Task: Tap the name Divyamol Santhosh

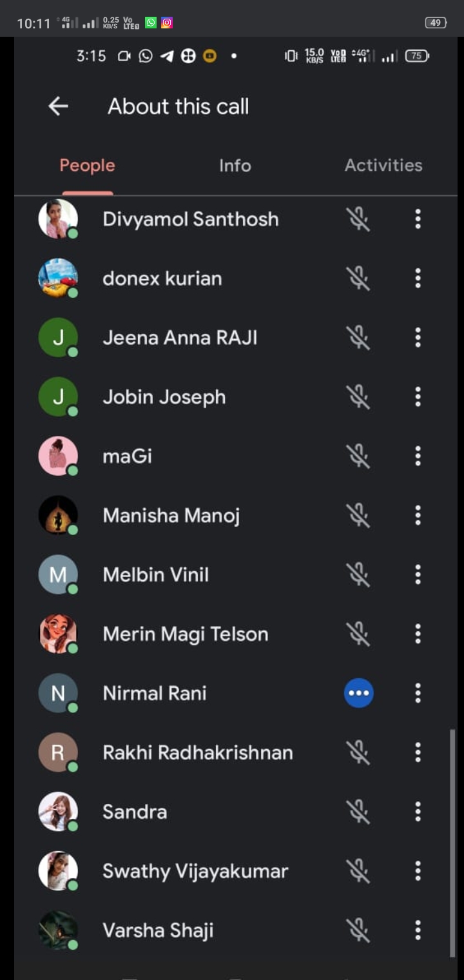Action: point(191,219)
